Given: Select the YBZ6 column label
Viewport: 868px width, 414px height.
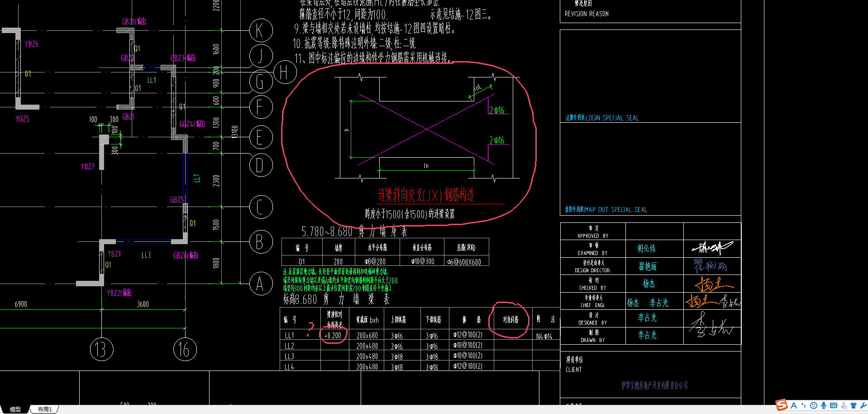Looking at the screenshot, I should [32, 44].
